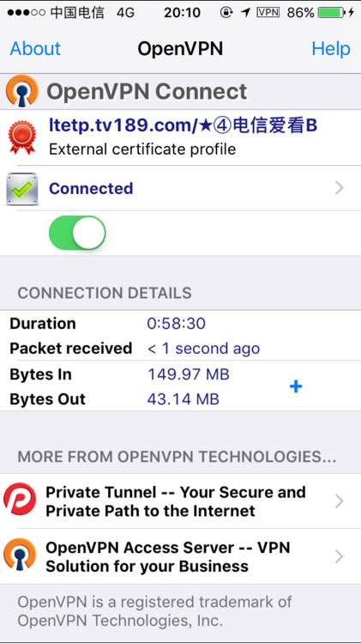Tap the battery icon in status bar

(332, 13)
